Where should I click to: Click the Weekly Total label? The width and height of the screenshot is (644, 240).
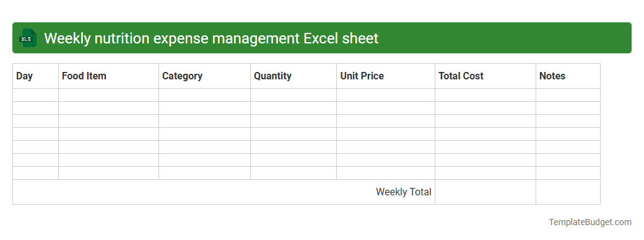(x=403, y=192)
